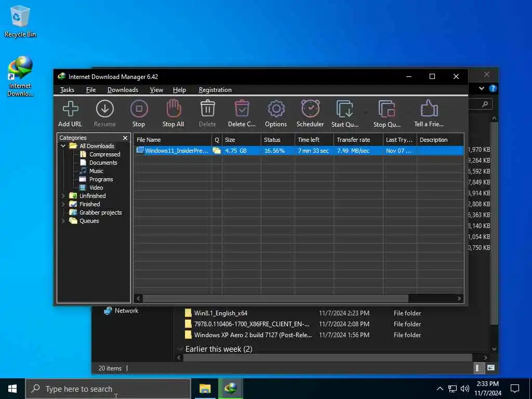Open the Registration menu
Screen dimensions: 532x399
click(215, 90)
